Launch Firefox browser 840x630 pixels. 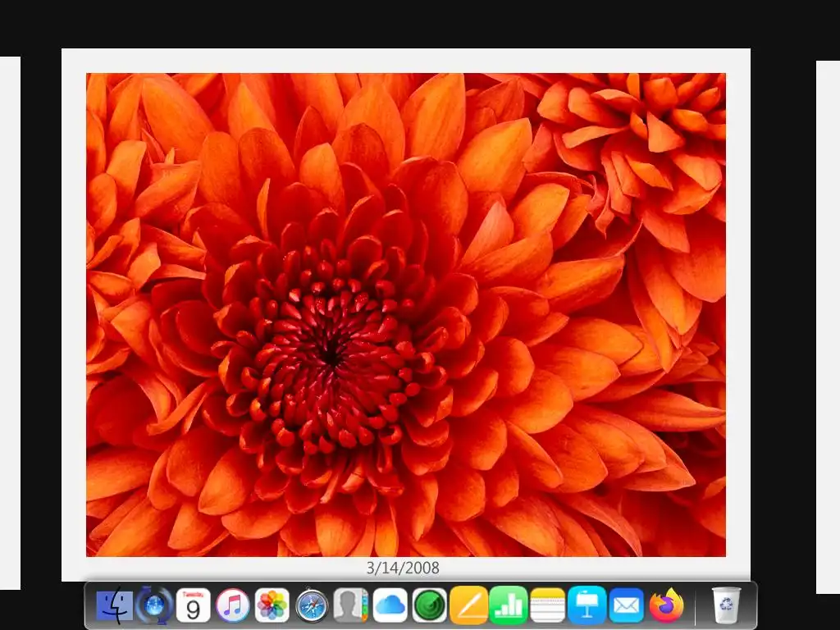[x=666, y=606]
